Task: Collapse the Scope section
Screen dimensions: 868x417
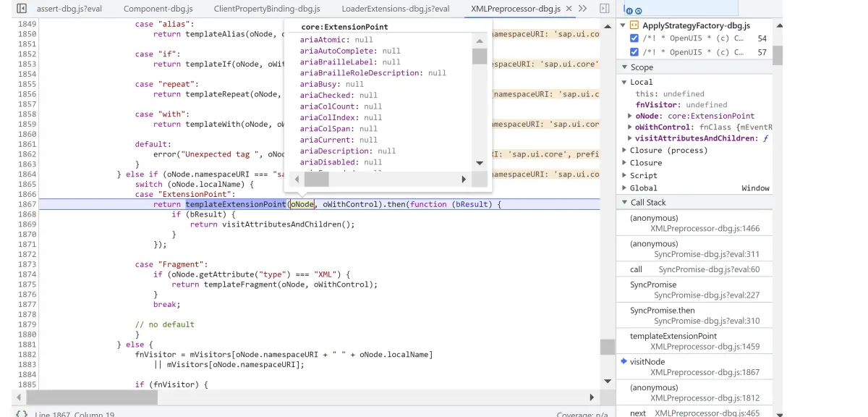Action: [624, 67]
